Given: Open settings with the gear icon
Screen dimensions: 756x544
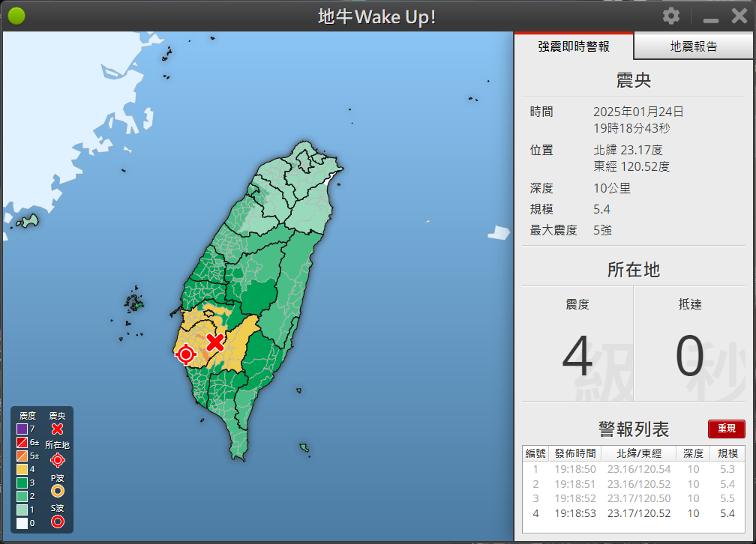Looking at the screenshot, I should (x=670, y=16).
